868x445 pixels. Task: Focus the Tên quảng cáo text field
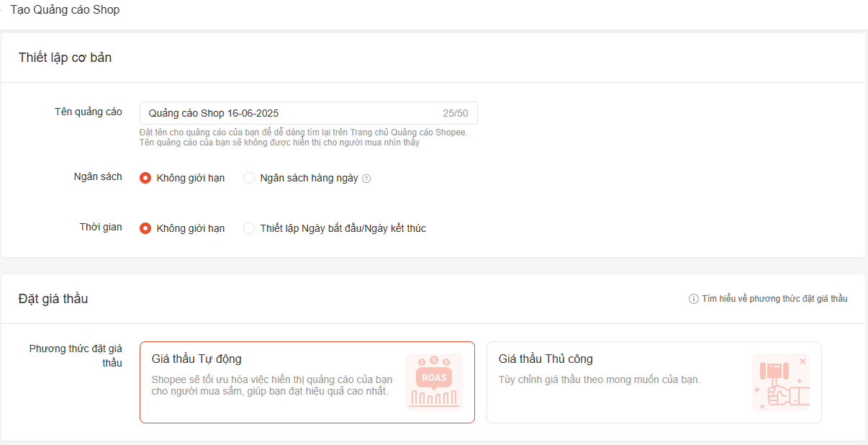point(288,113)
